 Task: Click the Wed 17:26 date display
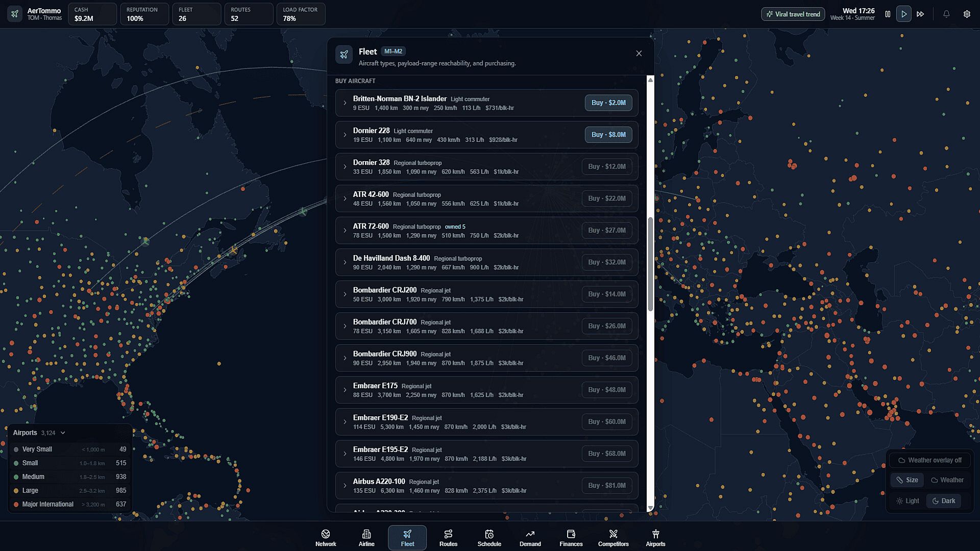pyautogui.click(x=859, y=11)
